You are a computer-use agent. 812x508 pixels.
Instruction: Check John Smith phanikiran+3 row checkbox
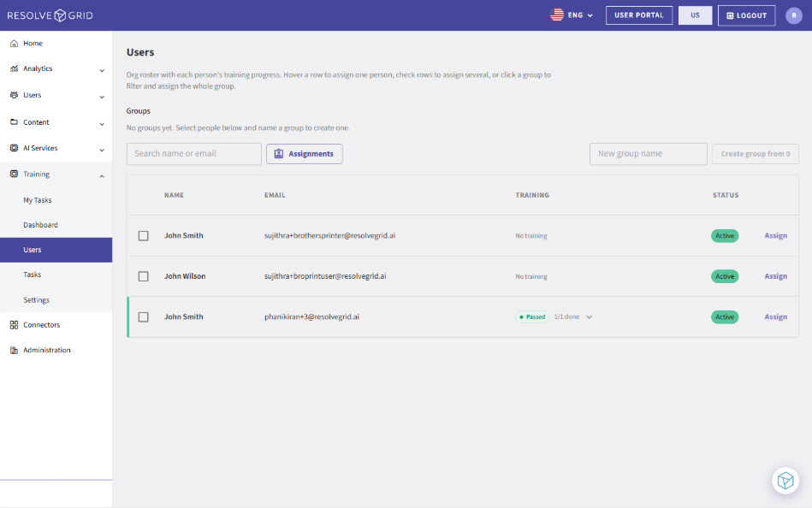pos(144,317)
